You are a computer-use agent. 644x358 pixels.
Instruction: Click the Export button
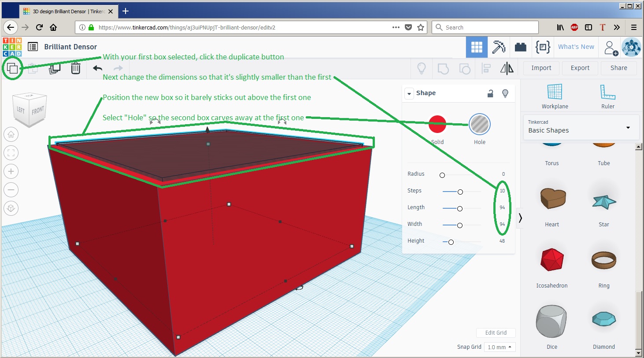point(580,68)
